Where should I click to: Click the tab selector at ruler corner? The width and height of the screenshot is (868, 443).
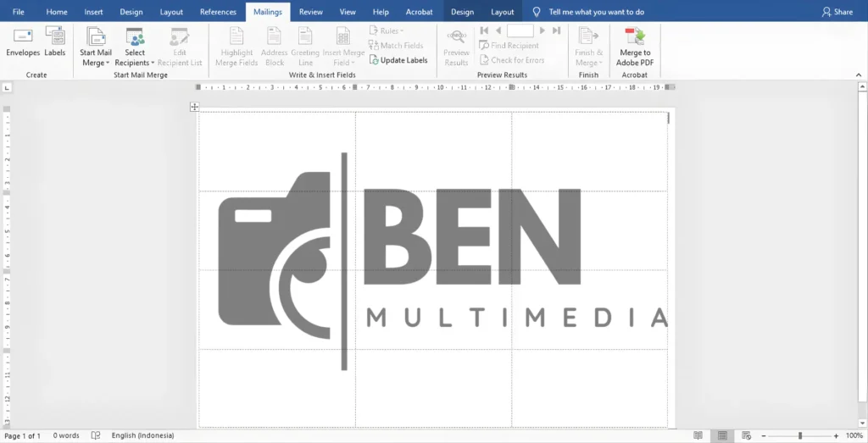(7, 87)
